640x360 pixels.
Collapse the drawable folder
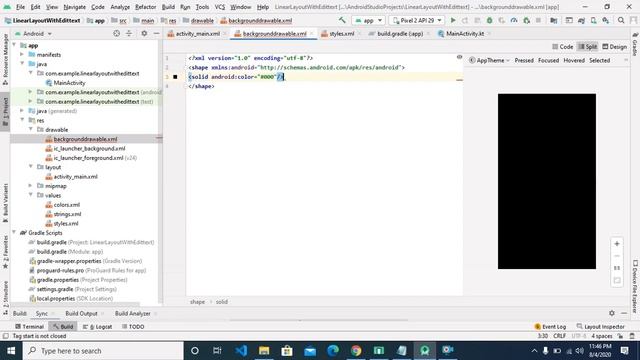[31, 129]
